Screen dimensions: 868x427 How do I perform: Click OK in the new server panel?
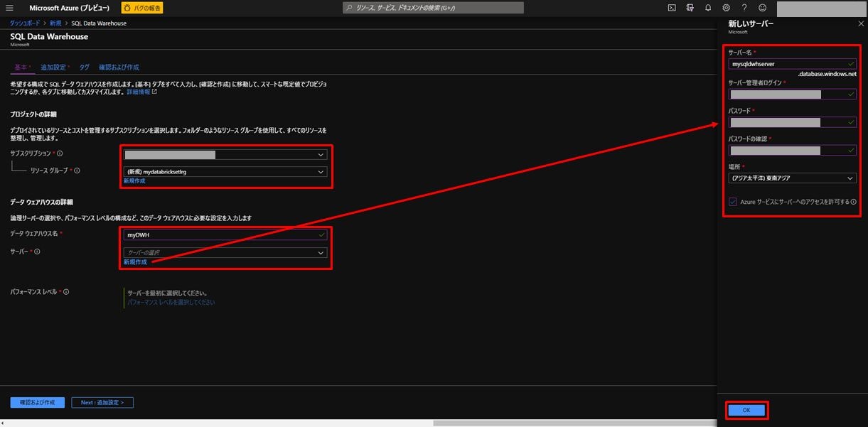[x=746, y=411]
